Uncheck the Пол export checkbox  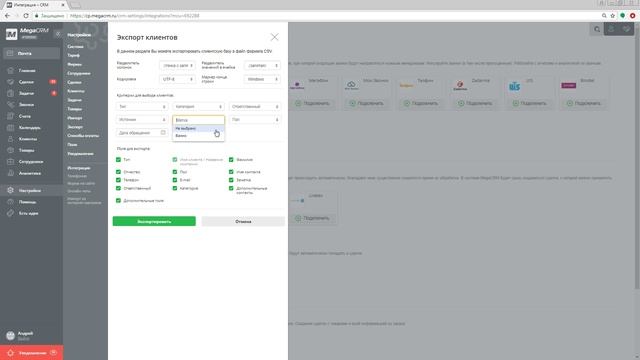(175, 172)
